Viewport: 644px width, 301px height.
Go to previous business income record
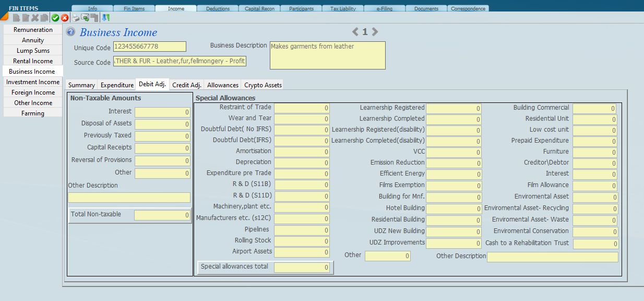355,32
